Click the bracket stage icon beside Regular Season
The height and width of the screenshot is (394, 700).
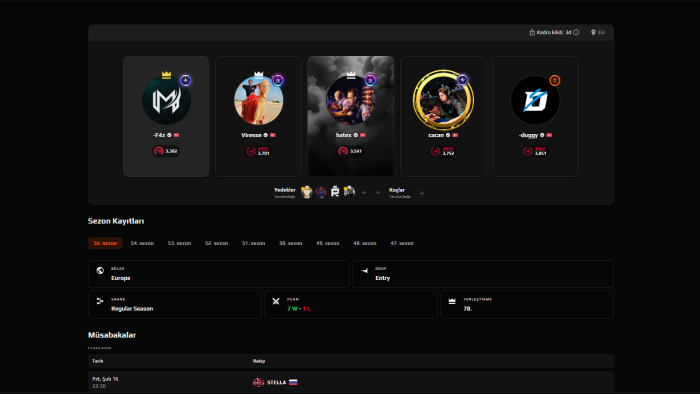[100, 301]
